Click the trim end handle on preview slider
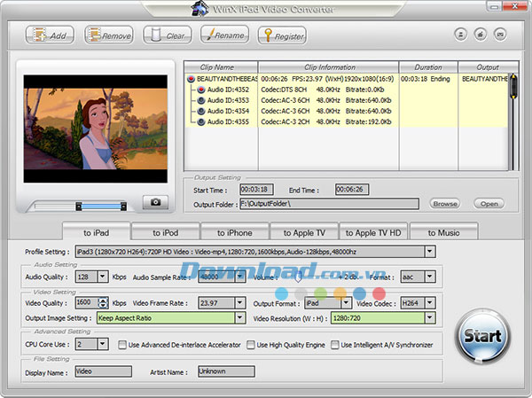The image size is (532, 398). pyautogui.click(x=123, y=206)
